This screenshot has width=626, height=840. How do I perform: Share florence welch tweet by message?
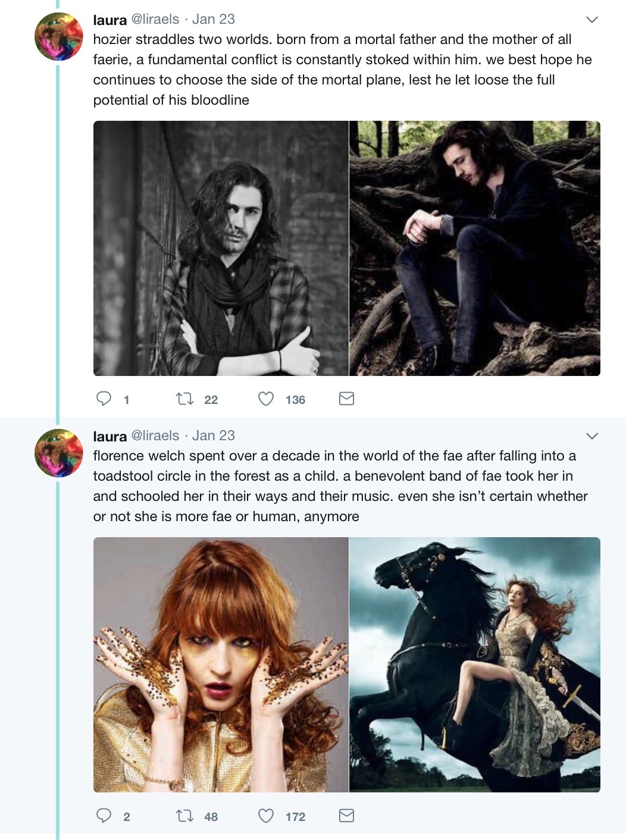pos(346,816)
